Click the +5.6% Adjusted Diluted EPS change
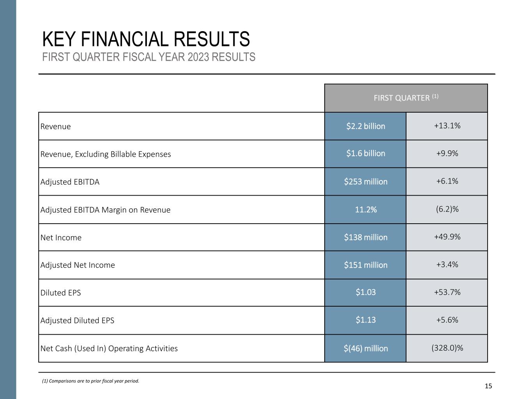This screenshot has height=399, width=532. tap(447, 320)
